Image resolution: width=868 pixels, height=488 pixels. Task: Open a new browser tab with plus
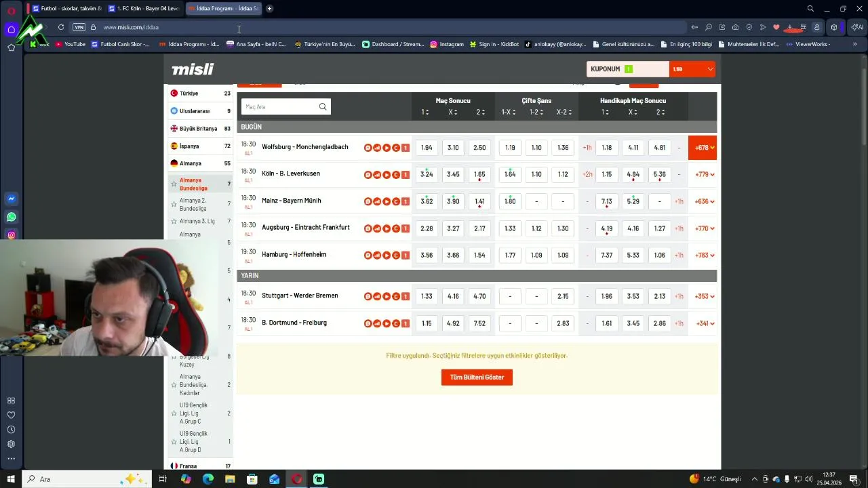(x=269, y=8)
